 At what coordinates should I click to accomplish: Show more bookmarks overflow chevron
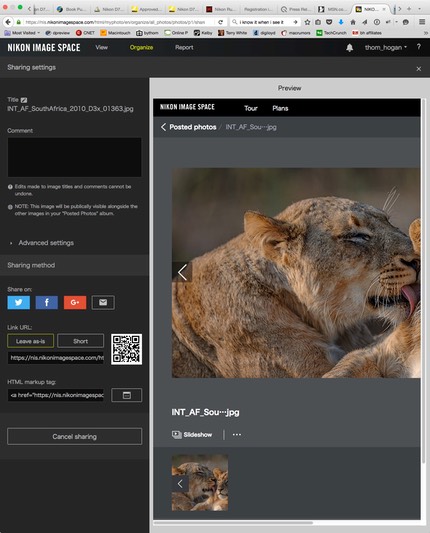point(426,33)
